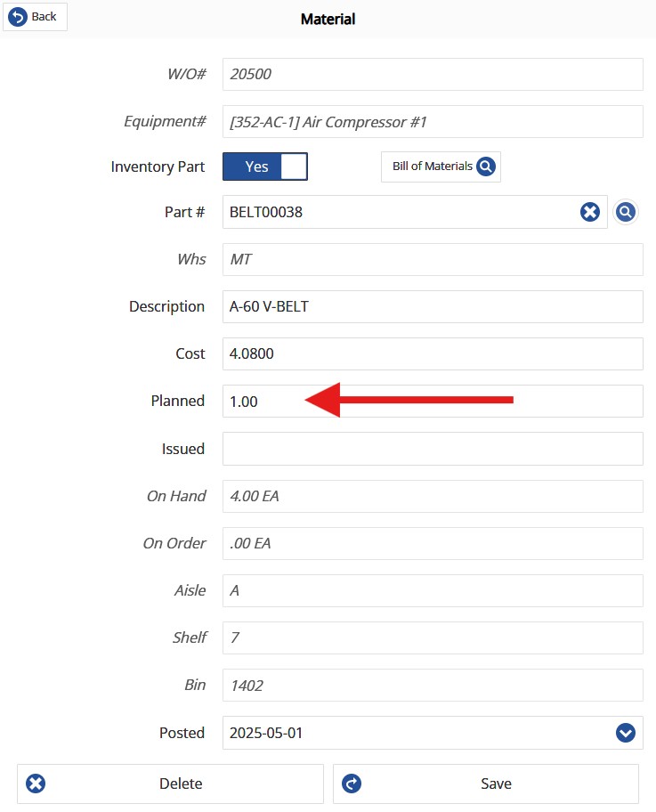Click the Back arrow icon
The width and height of the screenshot is (656, 812).
click(18, 17)
